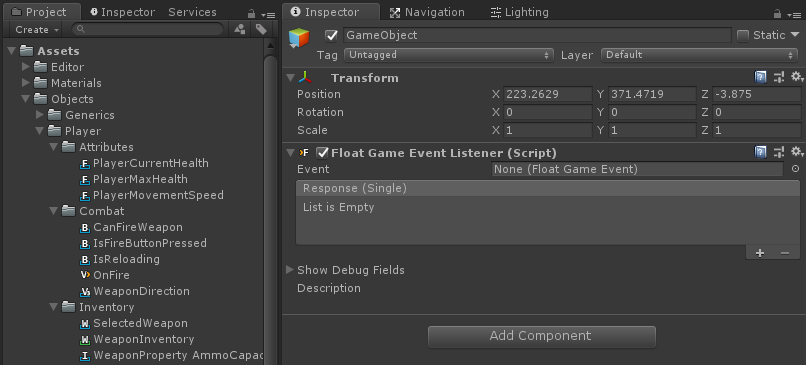The width and height of the screenshot is (806, 365).
Task: Lock the Project panel
Action: coord(251,13)
